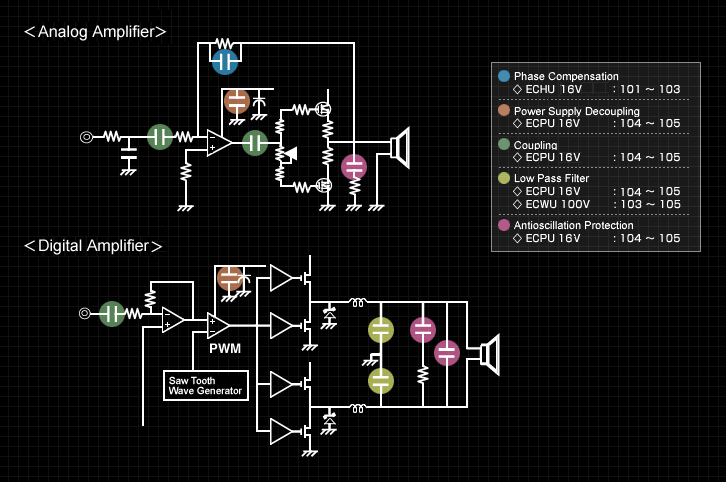Click the Analog Amplifier heading
Image resolution: width=726 pixels, height=482 pixels.
[x=95, y=31]
